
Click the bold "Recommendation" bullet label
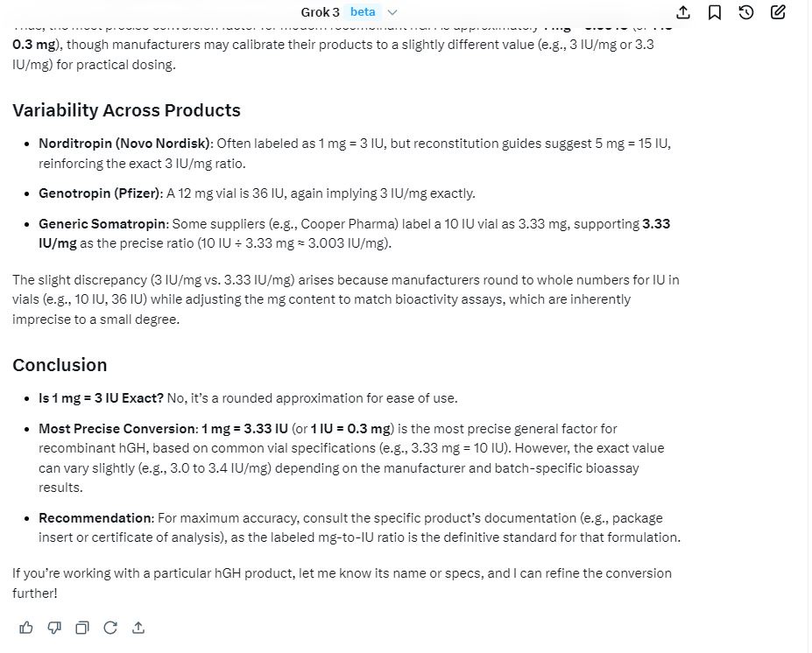point(95,518)
